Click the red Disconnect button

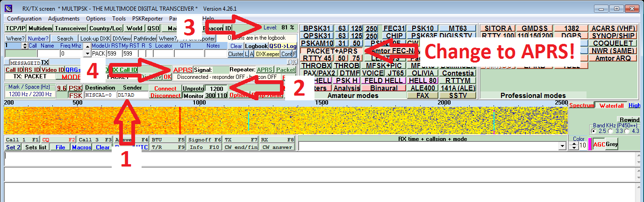165,95
